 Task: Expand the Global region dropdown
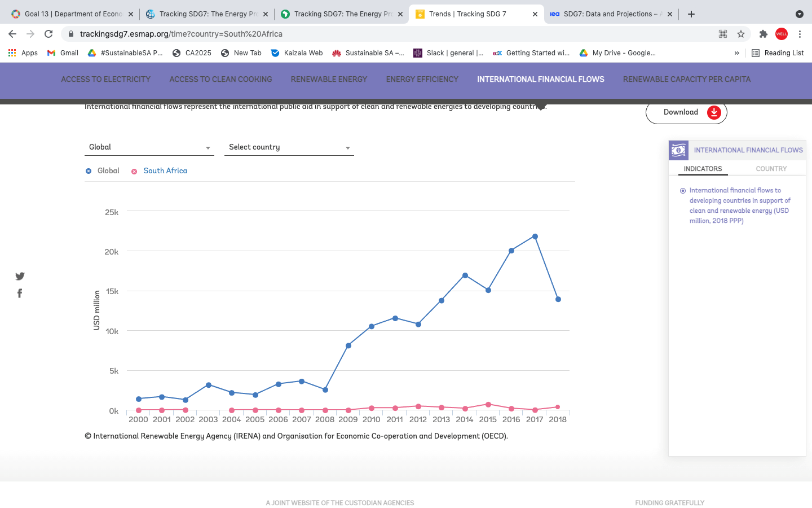pyautogui.click(x=149, y=147)
